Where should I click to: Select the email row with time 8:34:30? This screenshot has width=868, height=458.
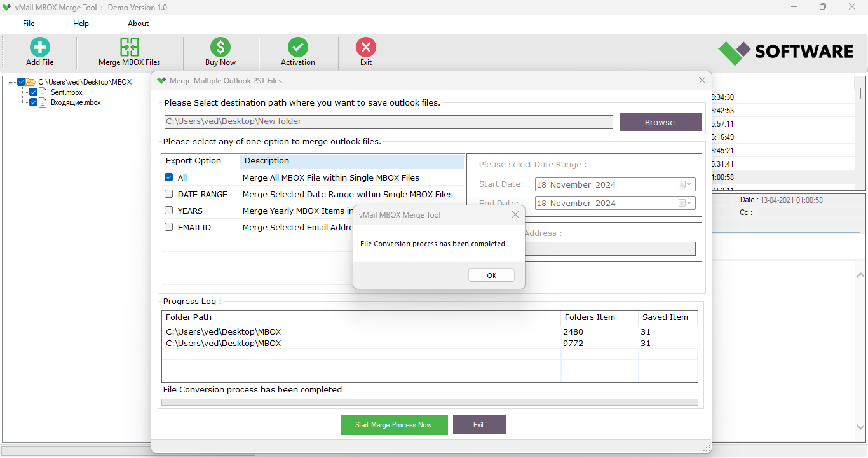coord(783,97)
